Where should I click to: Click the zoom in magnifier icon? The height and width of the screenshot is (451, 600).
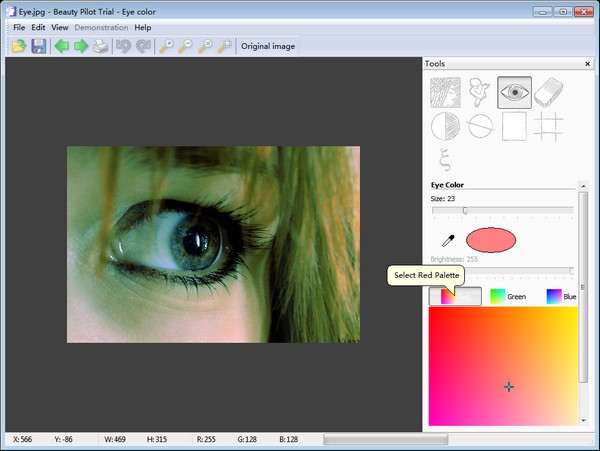tap(166, 47)
